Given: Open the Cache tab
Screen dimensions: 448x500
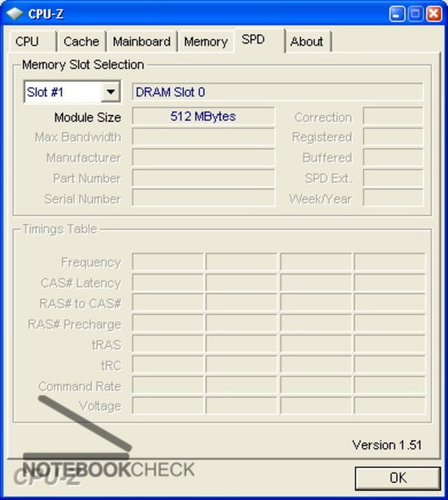Looking at the screenshot, I should point(82,42).
